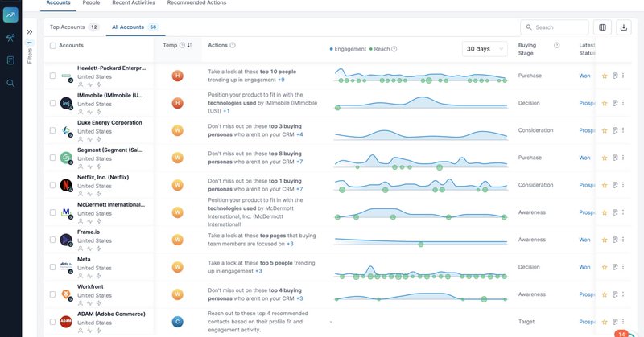Open the analytics trend icon in sidebar
644x337 pixels.
coord(10,15)
